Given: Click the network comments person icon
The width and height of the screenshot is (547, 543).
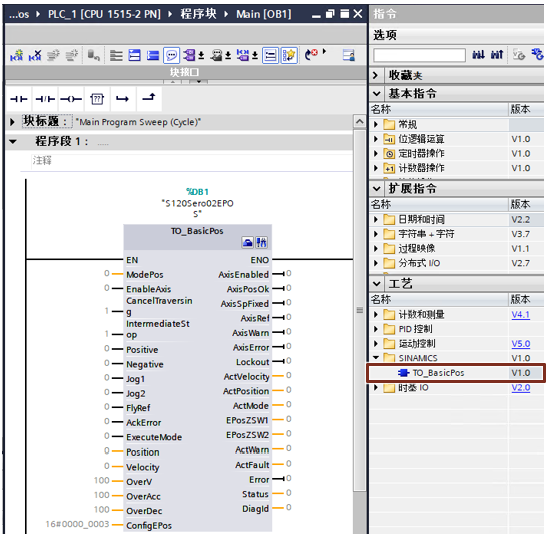Looking at the screenshot, I should click(x=216, y=55).
